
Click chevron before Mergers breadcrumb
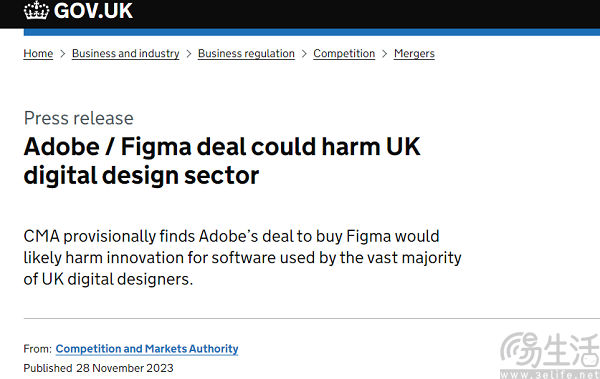(x=385, y=54)
